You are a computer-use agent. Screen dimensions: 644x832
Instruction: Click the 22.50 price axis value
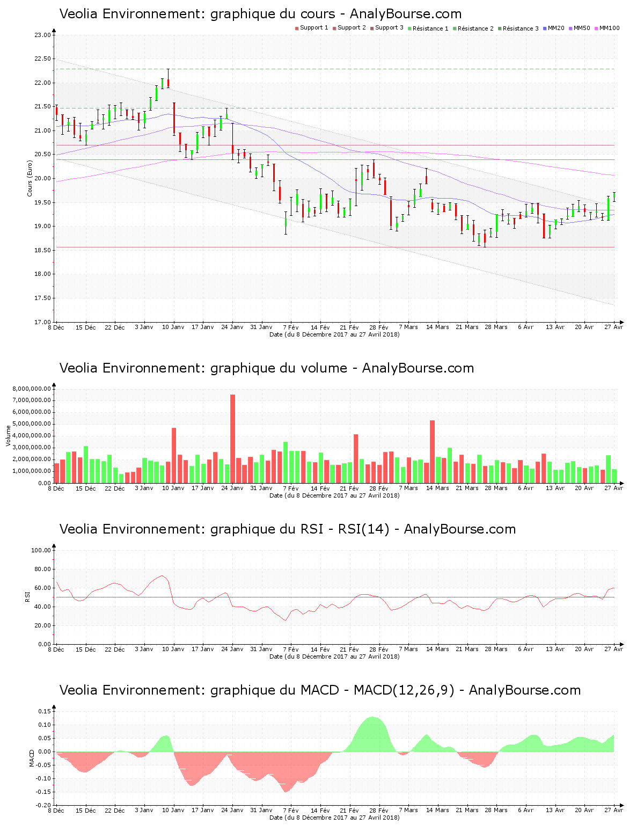point(43,59)
